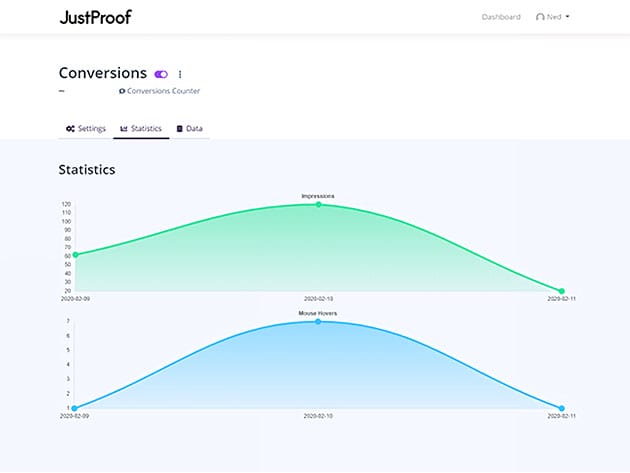Click the Conversions Counter icon
The image size is (630, 473).
pos(122,91)
